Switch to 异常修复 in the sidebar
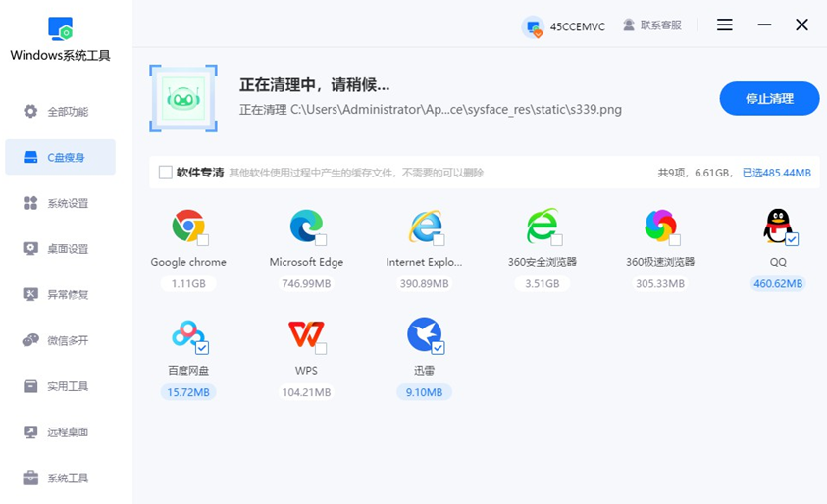 [x=60, y=295]
